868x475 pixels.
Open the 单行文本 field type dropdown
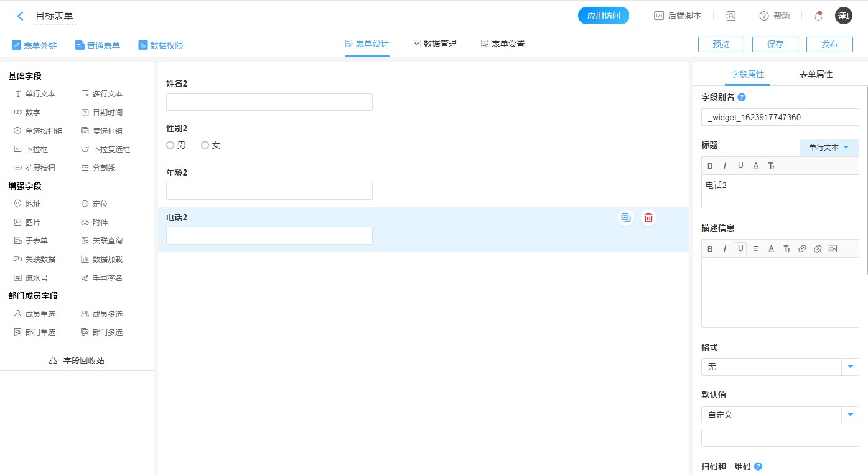pos(829,148)
